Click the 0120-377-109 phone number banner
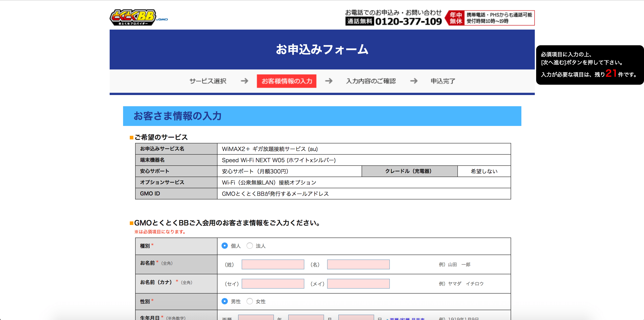 coord(394,17)
